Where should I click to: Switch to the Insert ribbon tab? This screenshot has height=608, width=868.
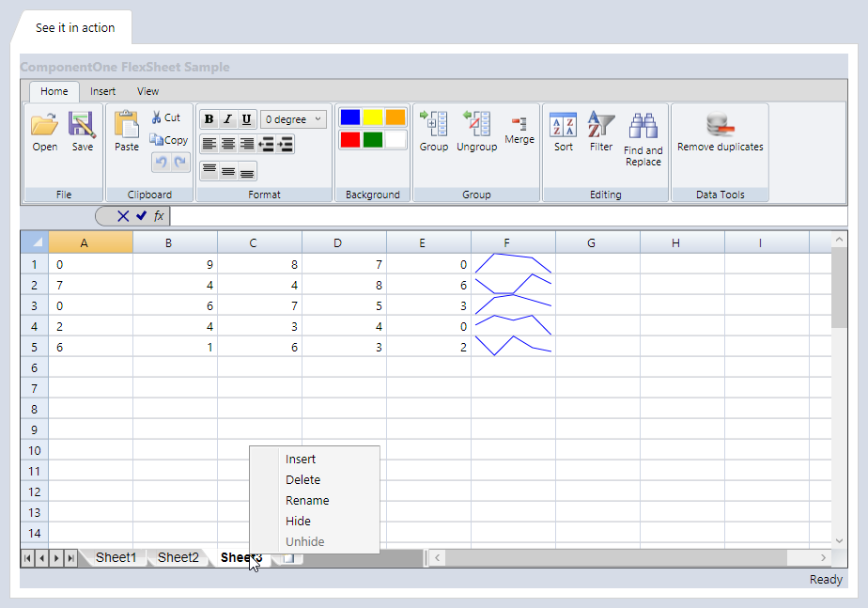pyautogui.click(x=103, y=91)
